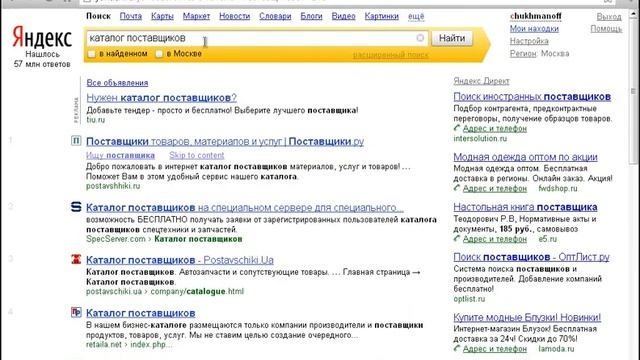The image size is (640, 360).
Task: Click the Postavschiki.Ua result favicon
Action: coord(76,259)
